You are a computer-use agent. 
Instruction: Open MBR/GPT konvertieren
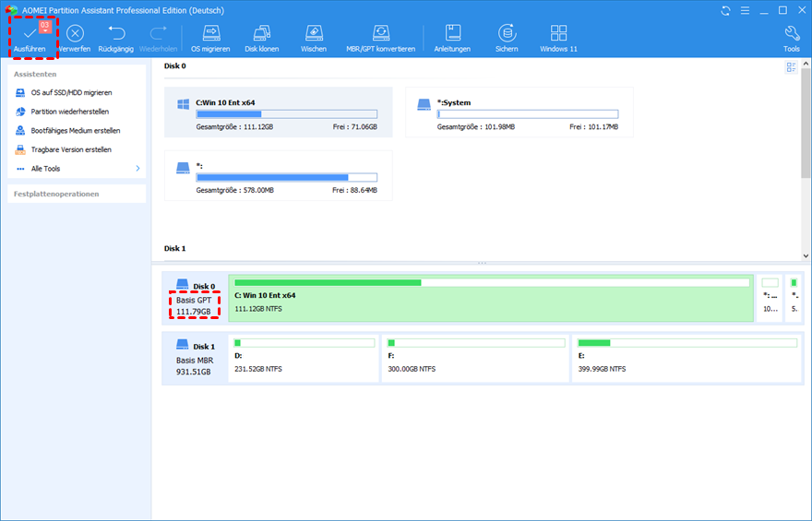(x=380, y=39)
